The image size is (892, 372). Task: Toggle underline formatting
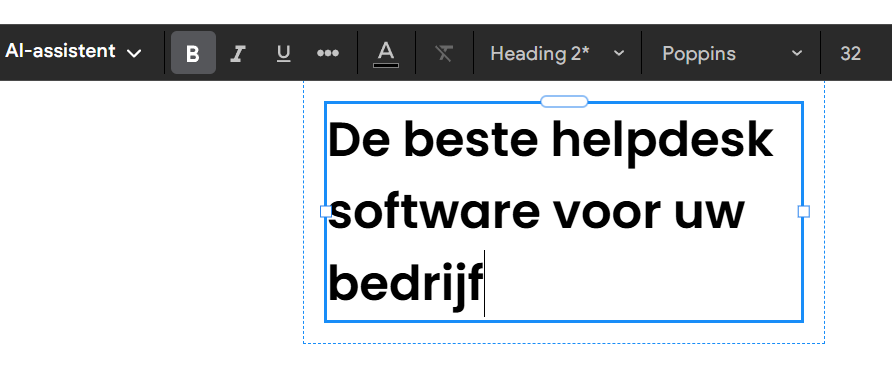(x=283, y=53)
